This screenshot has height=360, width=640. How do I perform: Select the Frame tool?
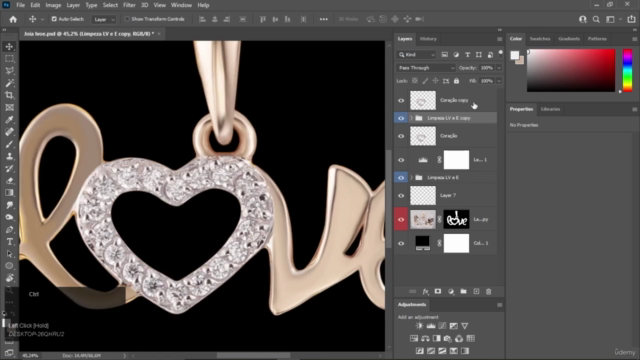pyautogui.click(x=9, y=107)
